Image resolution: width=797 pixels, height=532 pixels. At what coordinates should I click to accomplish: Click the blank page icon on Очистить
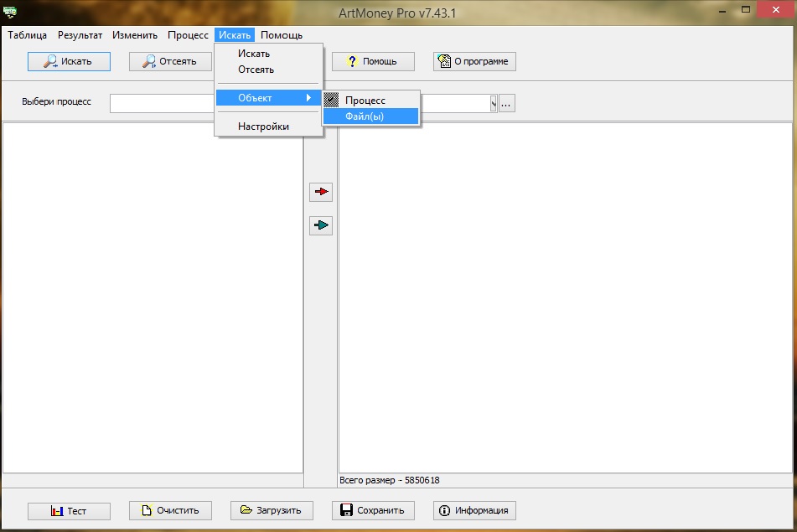(x=147, y=510)
